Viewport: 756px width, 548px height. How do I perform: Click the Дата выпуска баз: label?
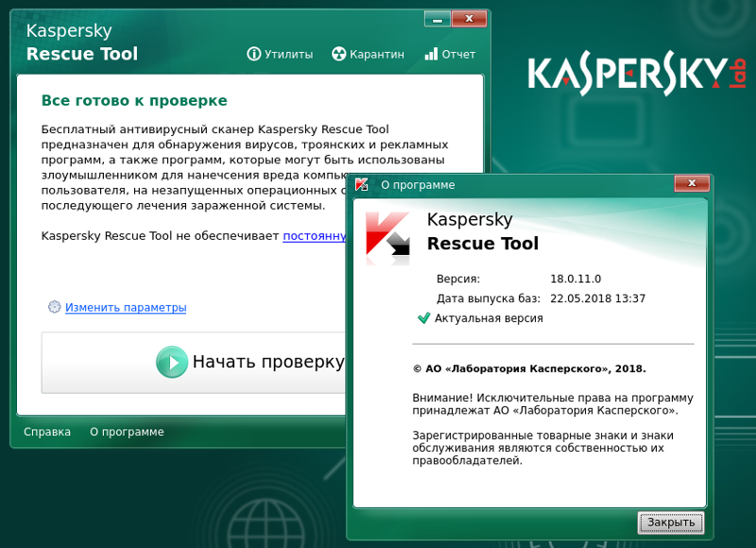(489, 299)
